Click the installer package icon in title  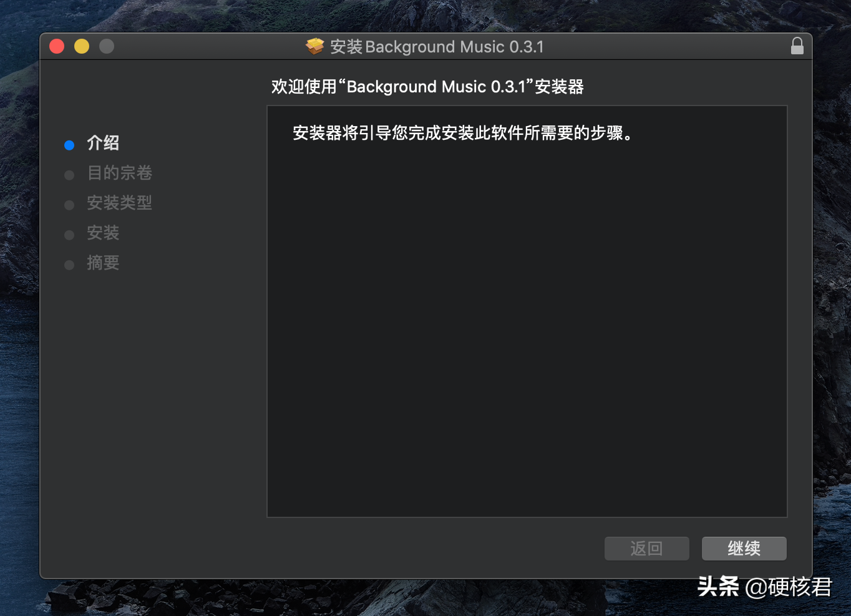pyautogui.click(x=315, y=46)
